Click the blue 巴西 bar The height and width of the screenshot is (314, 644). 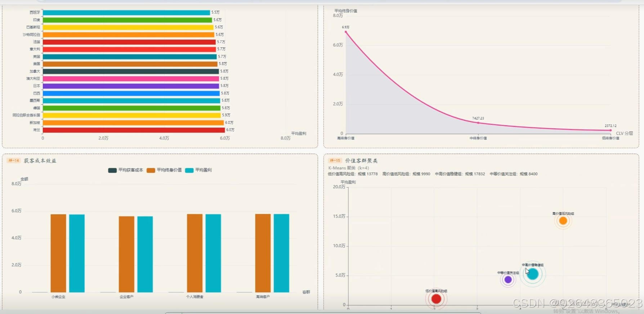pyautogui.click(x=131, y=94)
